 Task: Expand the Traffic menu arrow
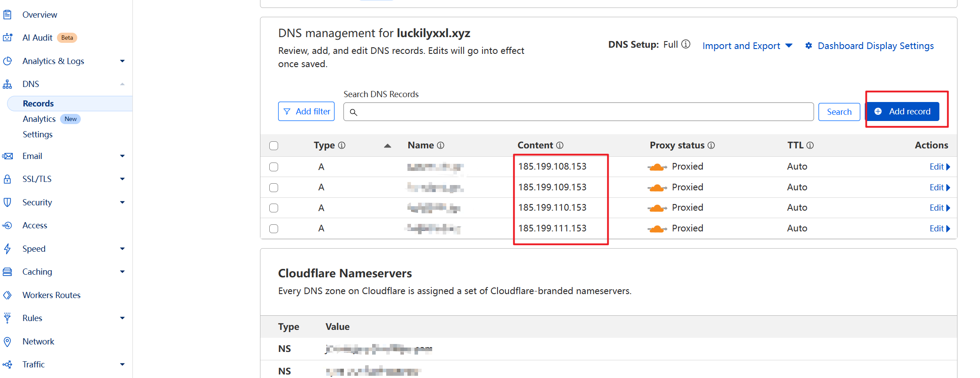point(122,364)
